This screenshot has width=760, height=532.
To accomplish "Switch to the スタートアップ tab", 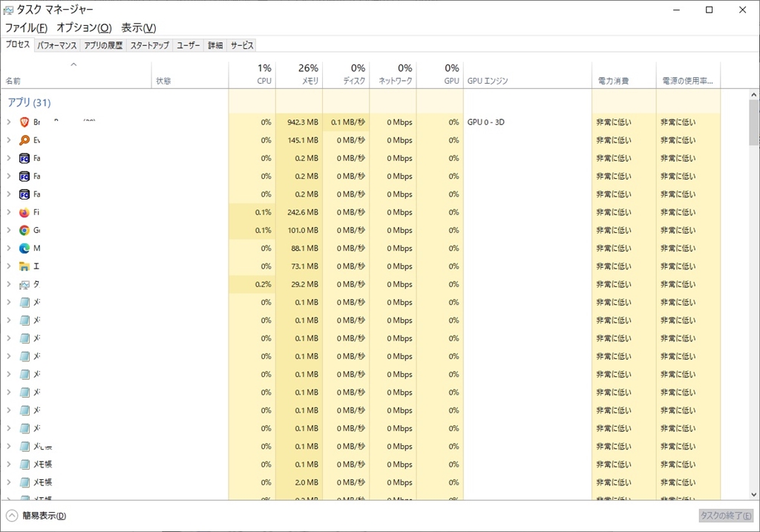I will (150, 45).
